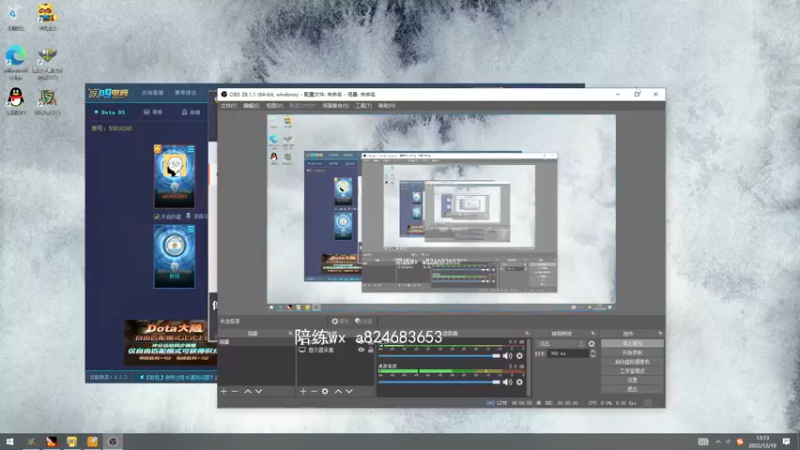Open the QQ penguin desktop shortcut
This screenshot has width=800, height=450.
pyautogui.click(x=16, y=101)
